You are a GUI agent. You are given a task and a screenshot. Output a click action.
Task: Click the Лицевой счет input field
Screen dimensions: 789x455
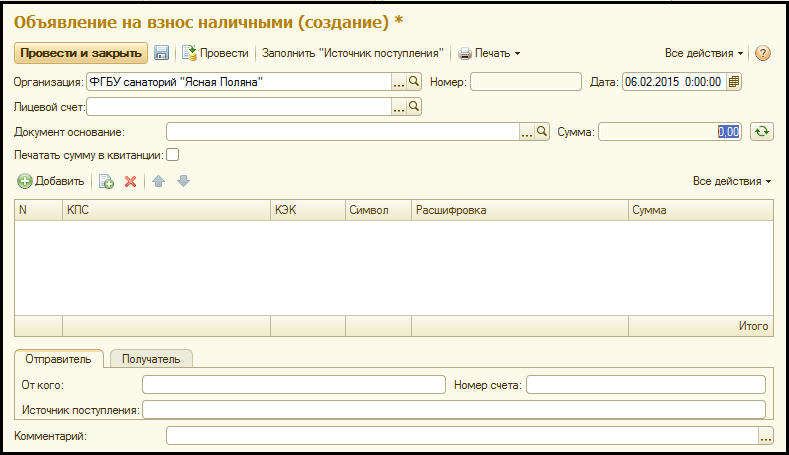point(240,106)
